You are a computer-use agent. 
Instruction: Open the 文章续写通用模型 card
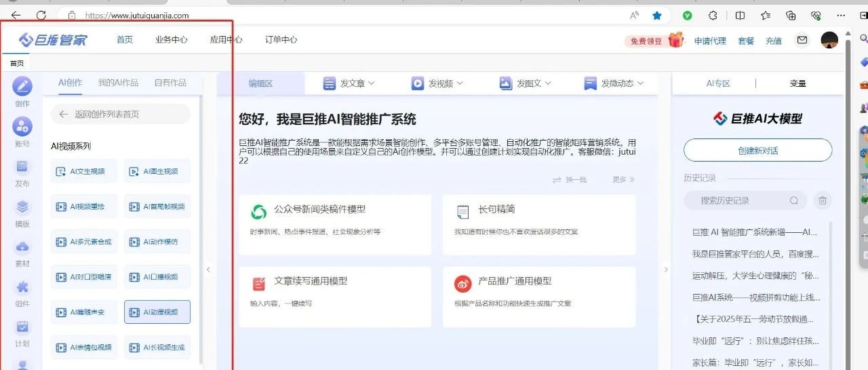[335, 297]
